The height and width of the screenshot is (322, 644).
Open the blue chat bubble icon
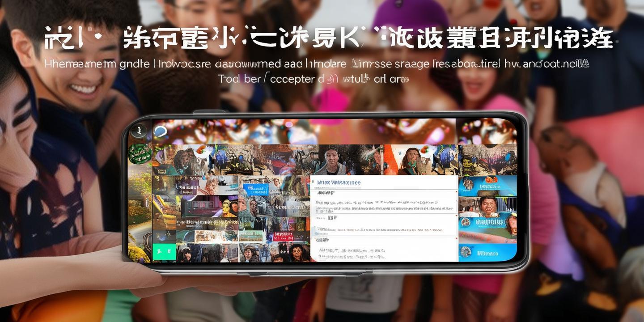[161, 132]
